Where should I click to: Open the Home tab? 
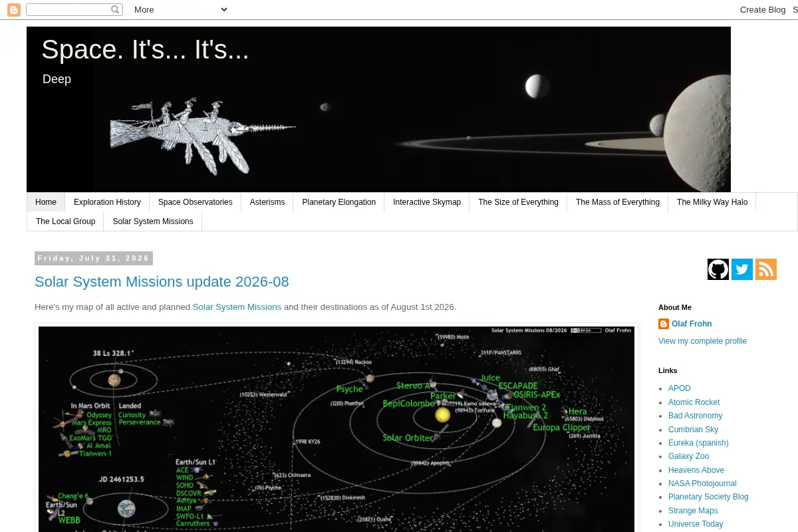[46, 202]
